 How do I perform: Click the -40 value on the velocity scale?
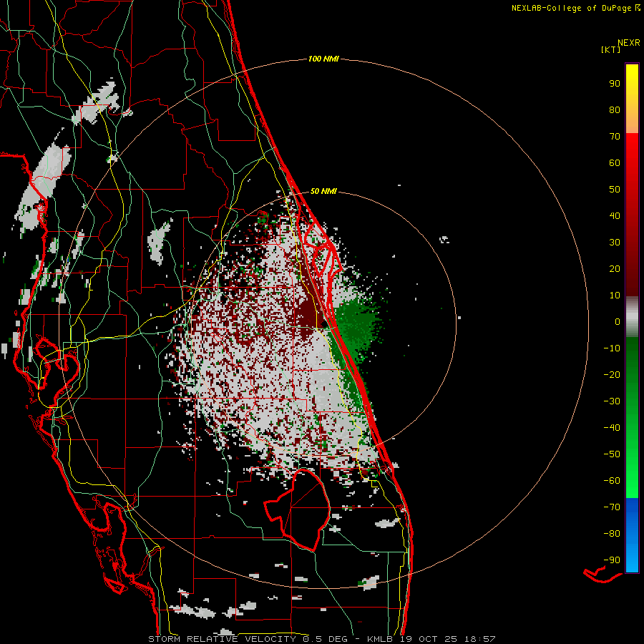pos(612,428)
